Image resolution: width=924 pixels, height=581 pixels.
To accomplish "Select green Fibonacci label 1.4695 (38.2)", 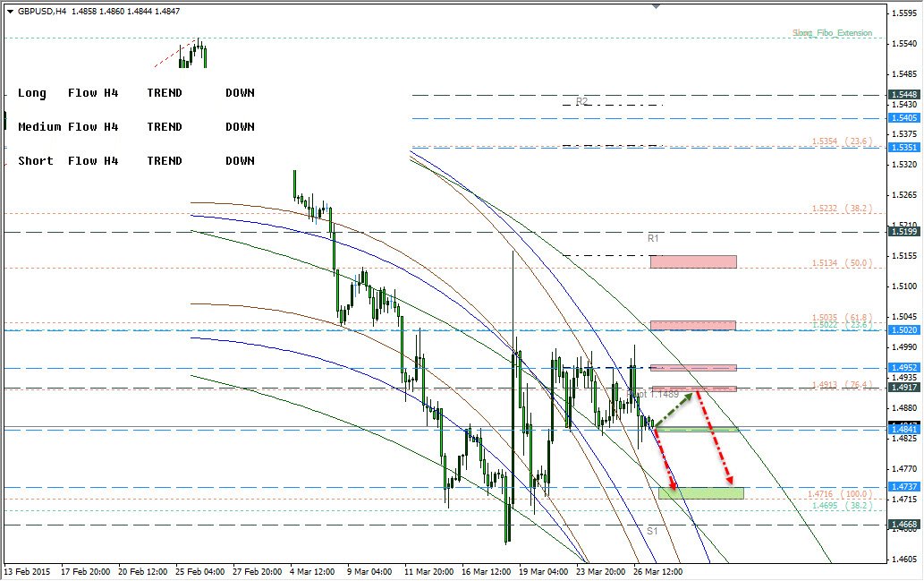I will point(842,506).
